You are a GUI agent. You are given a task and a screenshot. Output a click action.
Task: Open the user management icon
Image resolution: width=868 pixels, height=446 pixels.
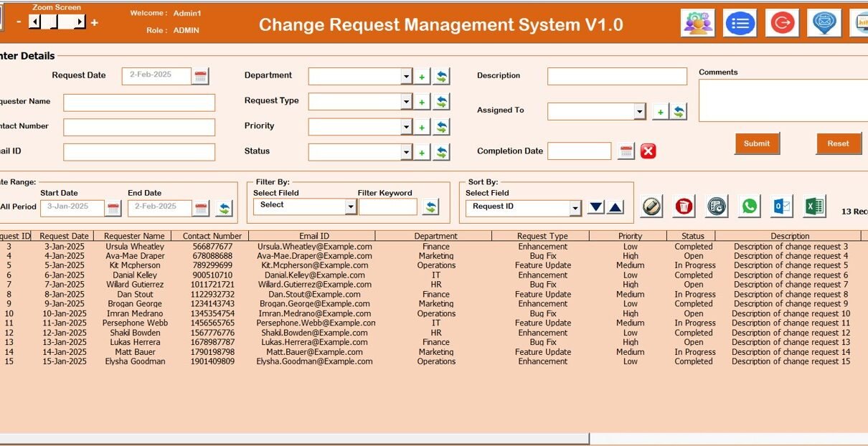coord(697,23)
